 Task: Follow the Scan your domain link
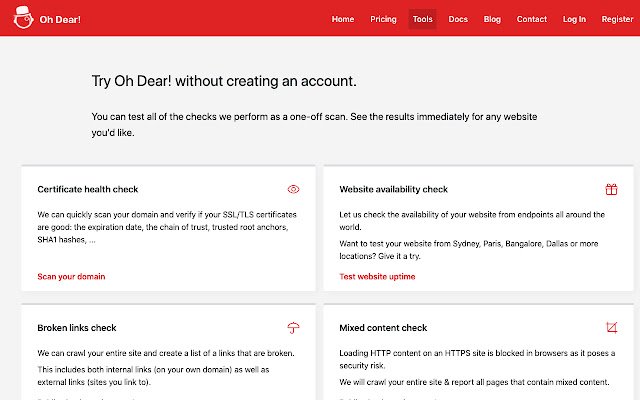coord(71,276)
